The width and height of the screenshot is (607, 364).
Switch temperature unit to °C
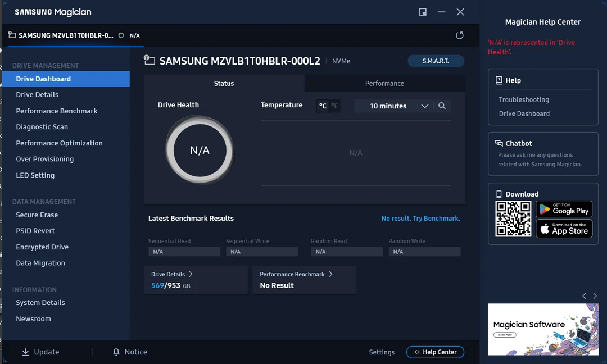[323, 106]
